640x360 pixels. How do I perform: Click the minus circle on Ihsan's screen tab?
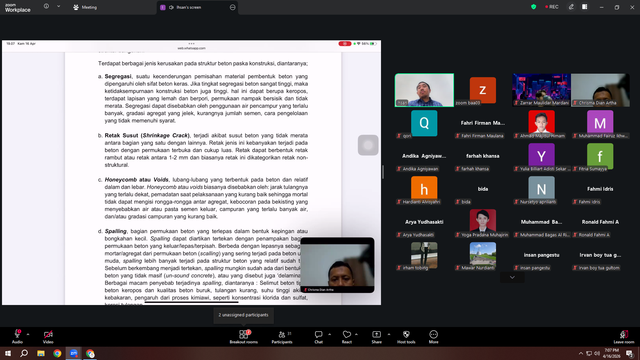[233, 7]
